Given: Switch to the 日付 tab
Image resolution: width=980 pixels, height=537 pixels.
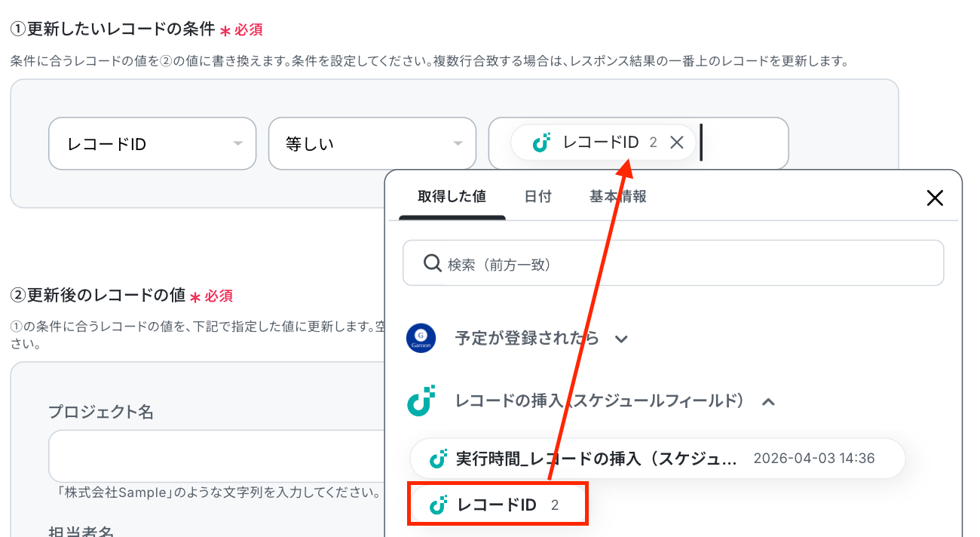Looking at the screenshot, I should point(537,197).
